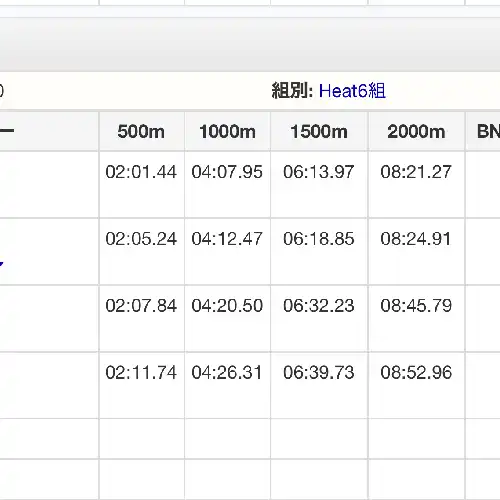500x500 pixels.
Task: Select the 500m time 02:01.44
Action: coord(141,172)
